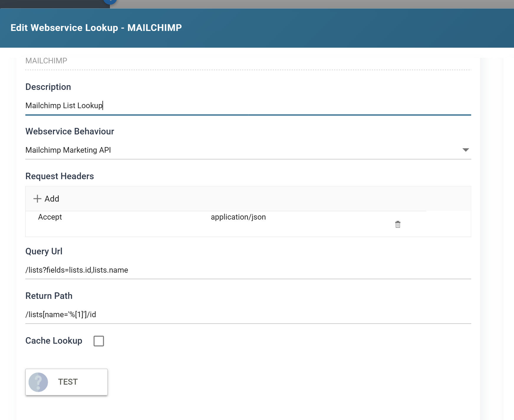514x420 pixels.
Task: Edit the Return Path field
Action: (x=248, y=314)
